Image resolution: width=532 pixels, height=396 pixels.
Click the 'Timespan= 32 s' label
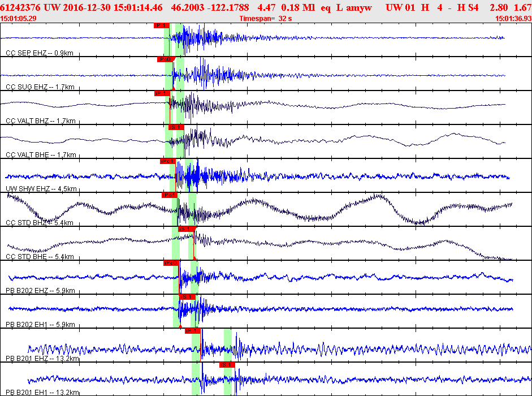266,18
